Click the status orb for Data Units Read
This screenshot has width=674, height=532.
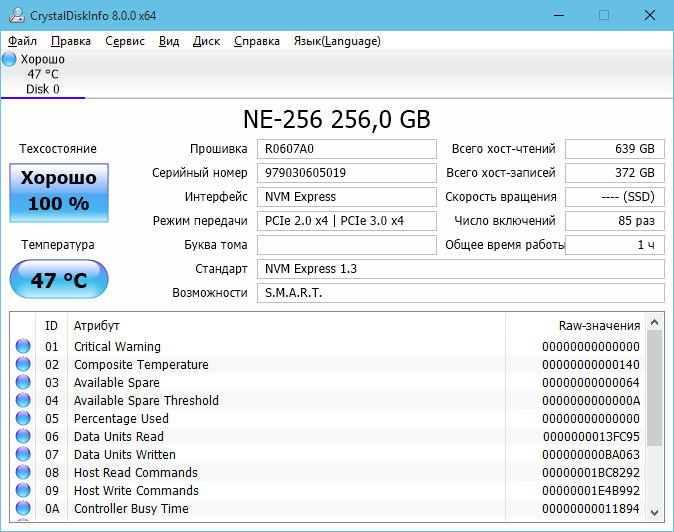[x=23, y=436]
